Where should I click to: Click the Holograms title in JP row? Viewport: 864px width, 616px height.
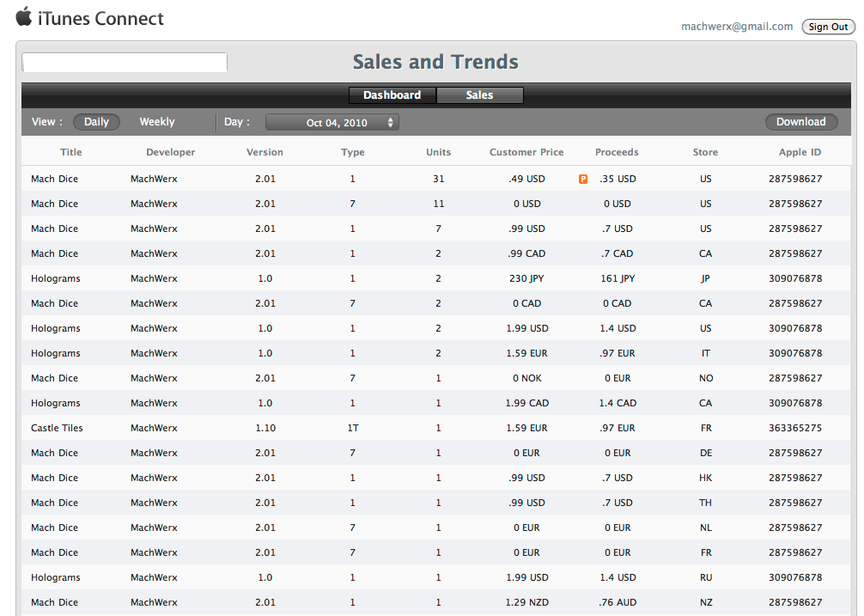(x=56, y=279)
